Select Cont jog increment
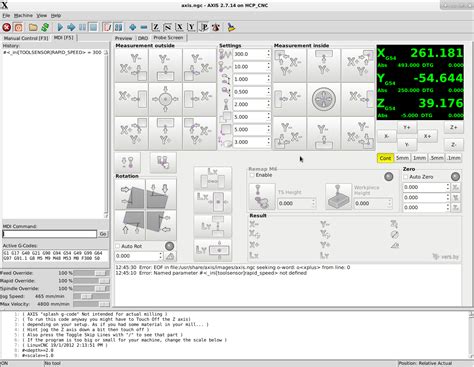Viewport: 474px width, 367px height. point(385,158)
